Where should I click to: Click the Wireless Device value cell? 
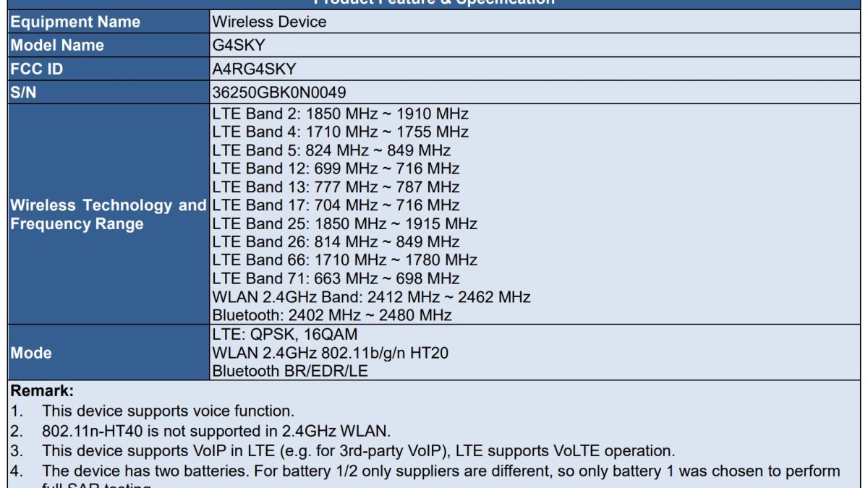(x=269, y=22)
